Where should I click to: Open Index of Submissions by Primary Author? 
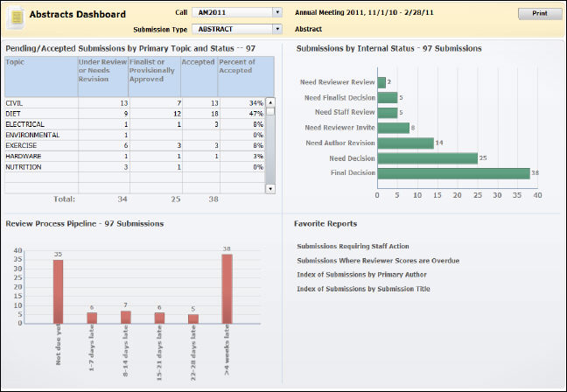pos(363,275)
